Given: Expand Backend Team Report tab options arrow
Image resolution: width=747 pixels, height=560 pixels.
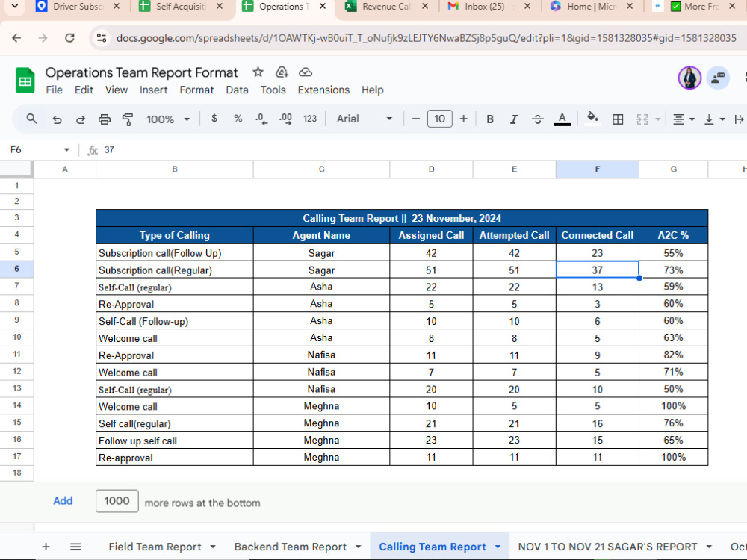Looking at the screenshot, I should click(x=359, y=547).
